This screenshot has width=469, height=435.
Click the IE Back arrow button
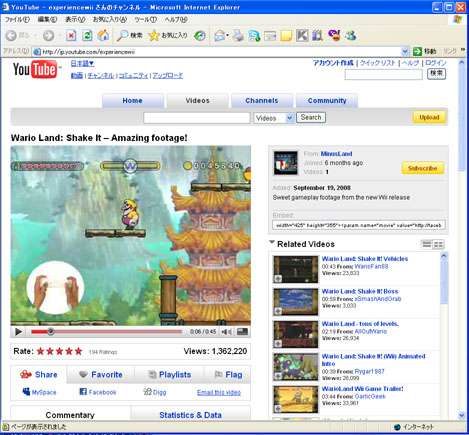click(x=11, y=35)
